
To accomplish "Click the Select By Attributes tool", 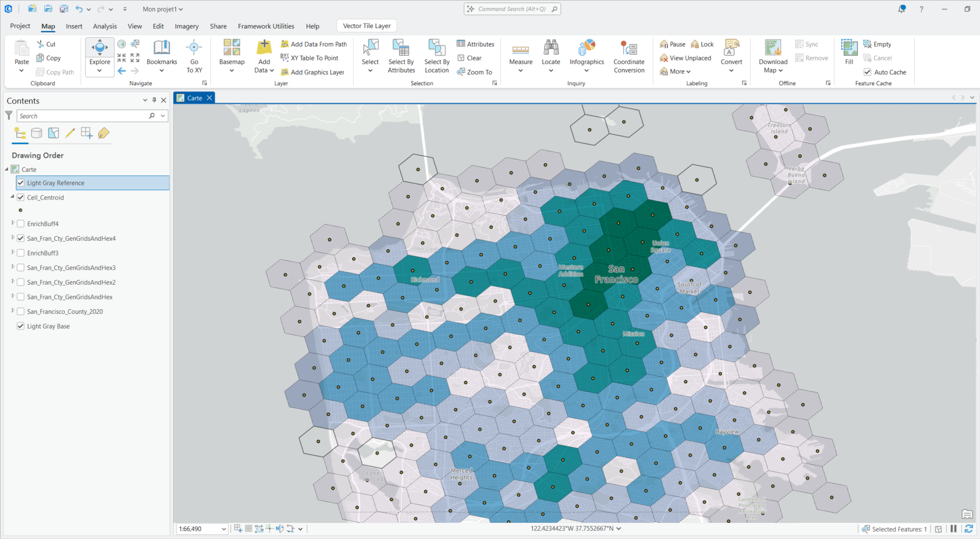I will pyautogui.click(x=401, y=56).
